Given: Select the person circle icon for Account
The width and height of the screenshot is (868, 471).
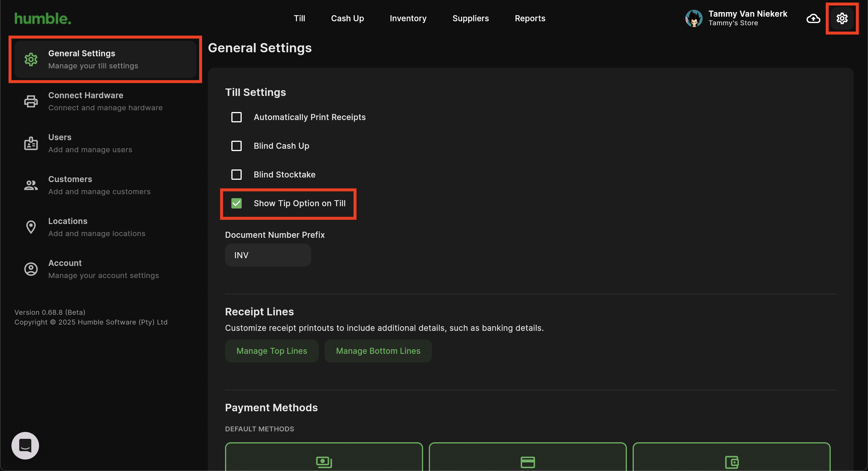Looking at the screenshot, I should 31,269.
